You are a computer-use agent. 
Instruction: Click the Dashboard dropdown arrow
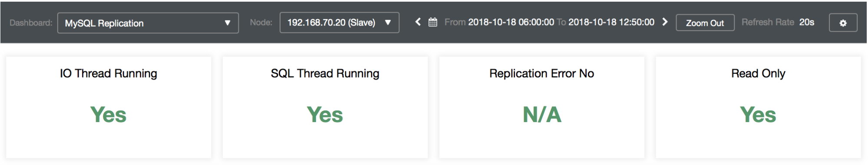click(228, 23)
